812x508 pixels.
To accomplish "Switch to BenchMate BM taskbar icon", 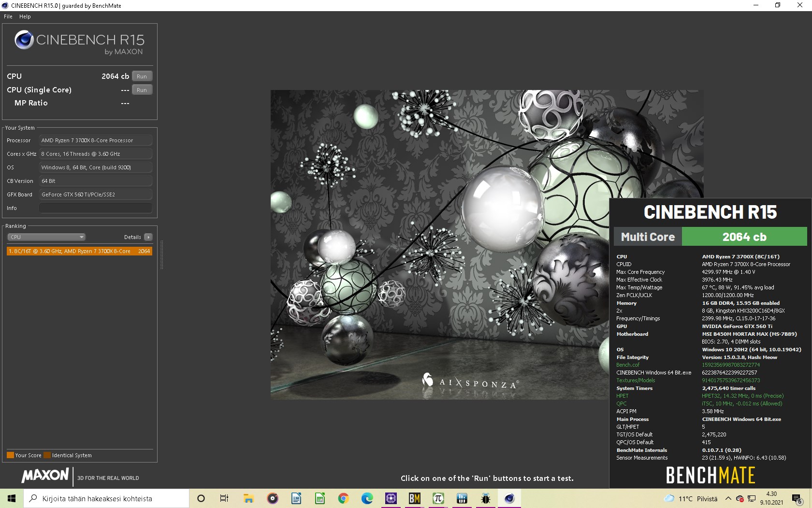I will pos(415,498).
